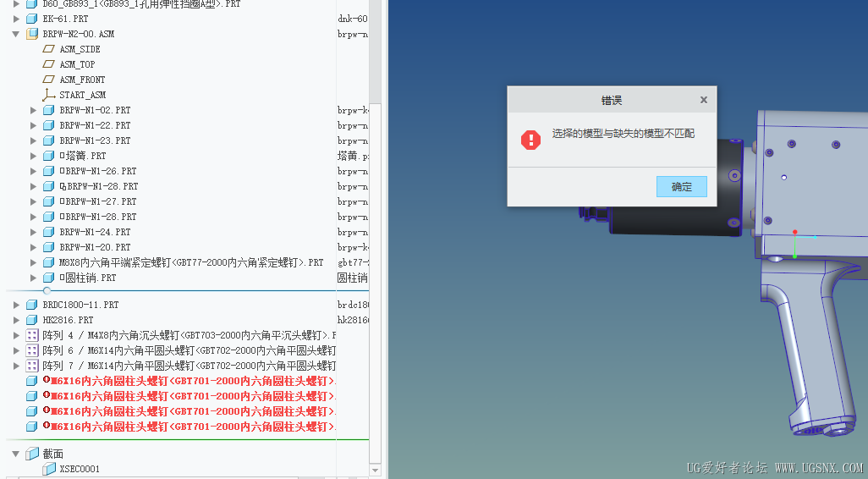The height and width of the screenshot is (479, 868).
Task: Click the model tree vertical scrollbar
Action: coord(375,283)
